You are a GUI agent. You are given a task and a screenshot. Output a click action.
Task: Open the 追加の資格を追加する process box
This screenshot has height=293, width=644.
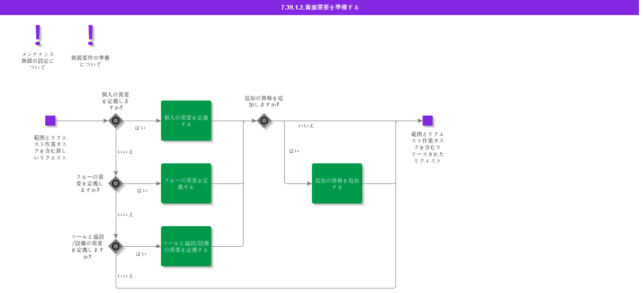(x=337, y=183)
